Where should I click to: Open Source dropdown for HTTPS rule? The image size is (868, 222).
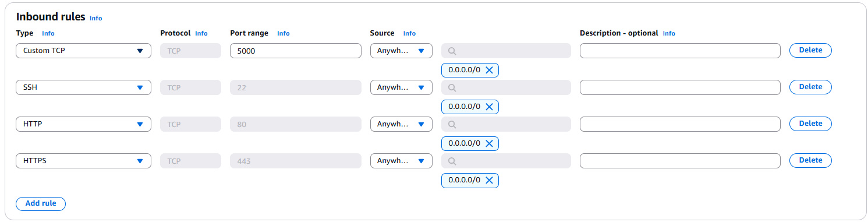click(x=401, y=161)
